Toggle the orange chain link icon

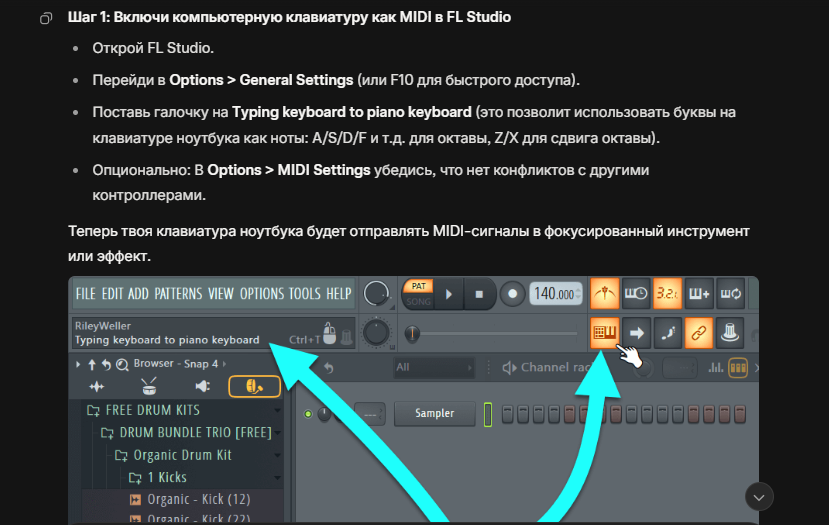coord(698,333)
